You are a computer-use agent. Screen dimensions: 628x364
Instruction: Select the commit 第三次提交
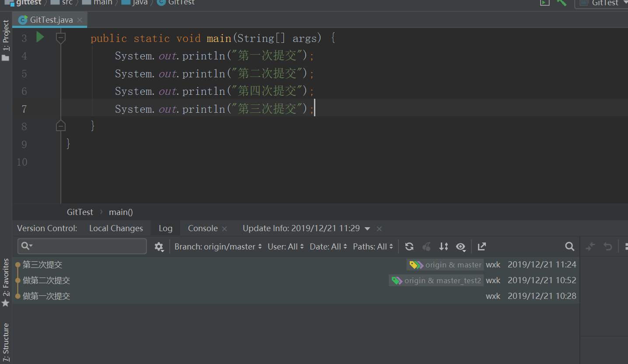296,264
